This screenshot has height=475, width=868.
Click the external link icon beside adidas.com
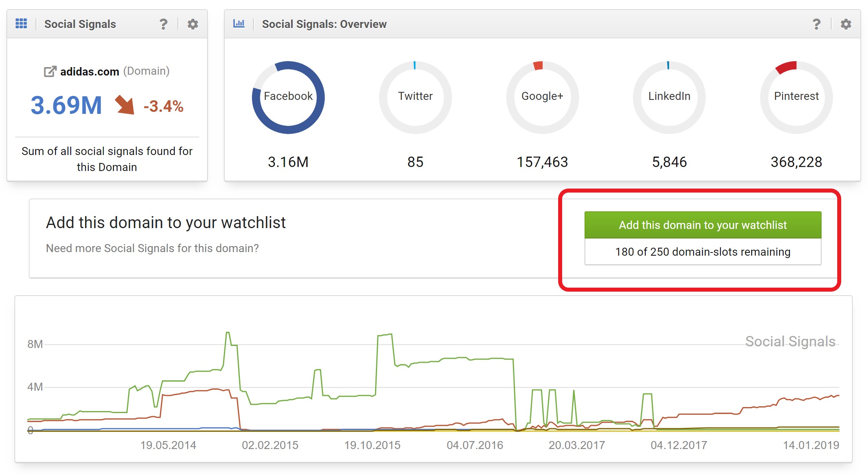tap(50, 72)
